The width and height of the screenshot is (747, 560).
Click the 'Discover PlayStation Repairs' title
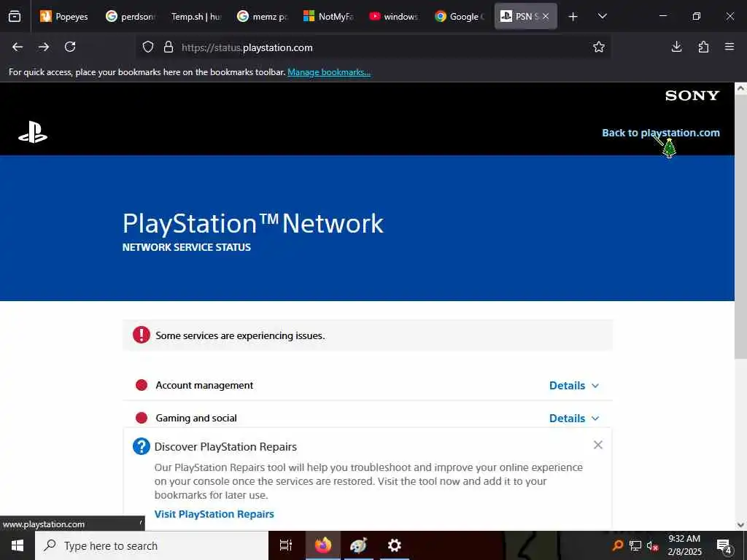tap(225, 447)
